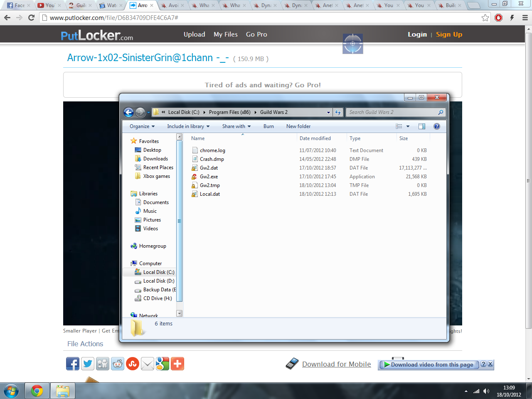
Task: Click the red AdBlock extension icon
Action: point(499,17)
